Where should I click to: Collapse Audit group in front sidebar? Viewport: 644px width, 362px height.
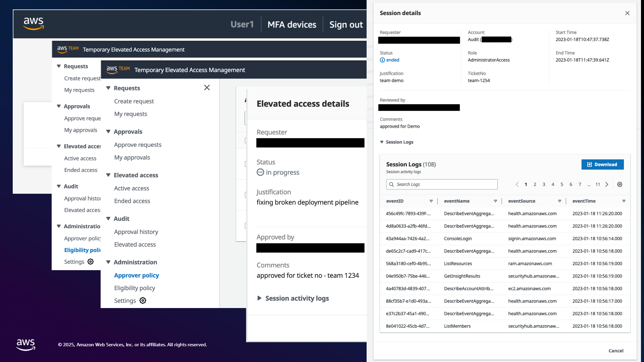tap(108, 219)
